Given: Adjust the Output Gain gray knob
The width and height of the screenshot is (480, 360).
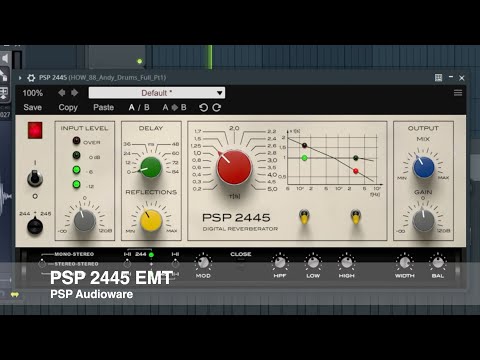Looking at the screenshot, I should tap(423, 220).
